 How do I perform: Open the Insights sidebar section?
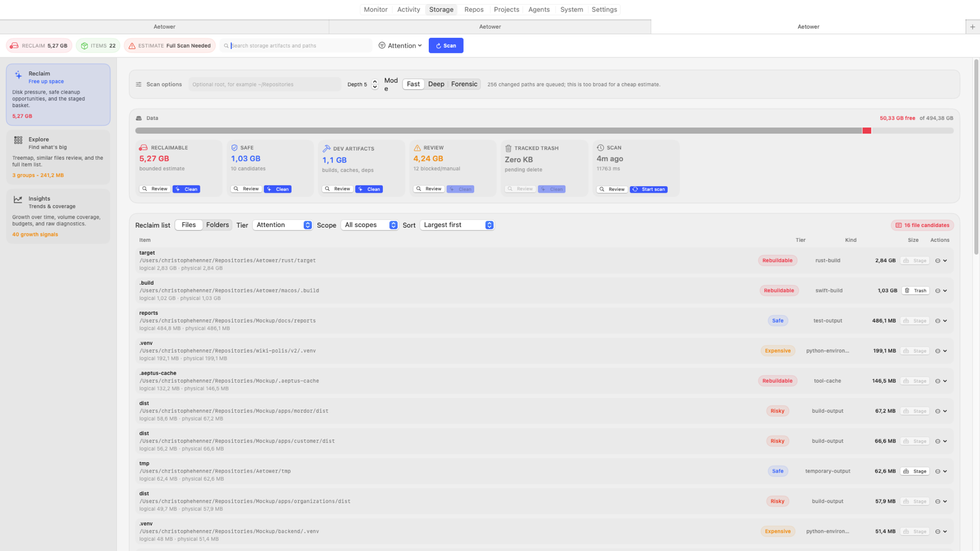coord(58,216)
